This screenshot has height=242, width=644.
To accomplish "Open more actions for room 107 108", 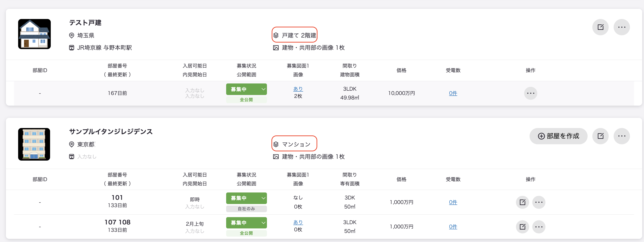I will click(539, 227).
